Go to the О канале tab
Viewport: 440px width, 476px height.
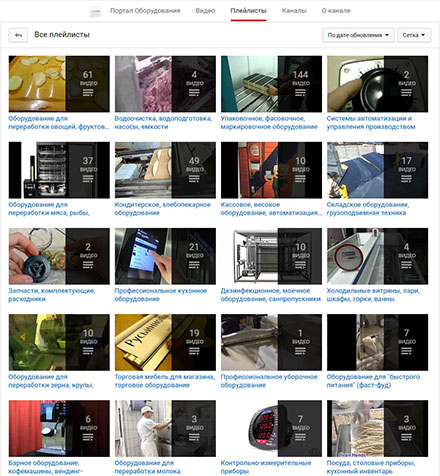coord(336,11)
